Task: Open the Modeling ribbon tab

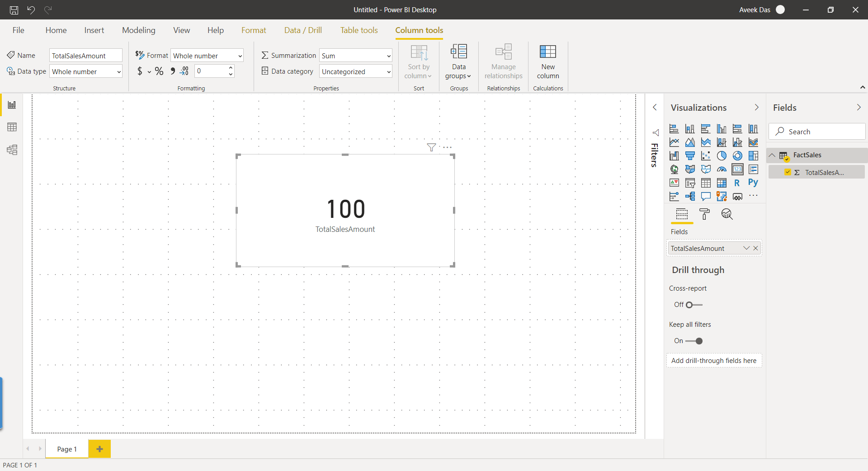Action: (x=138, y=30)
